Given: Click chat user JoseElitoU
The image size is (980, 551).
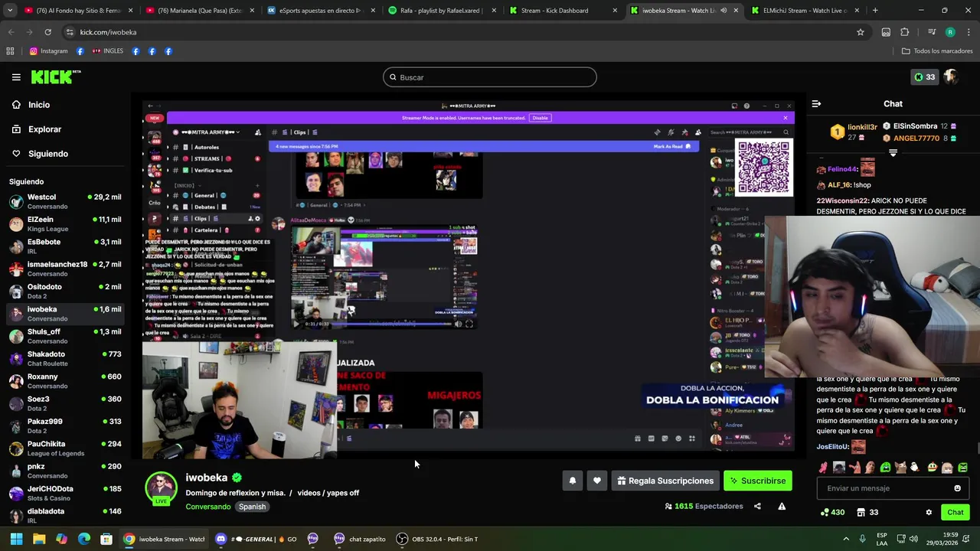Looking at the screenshot, I should (x=832, y=447).
